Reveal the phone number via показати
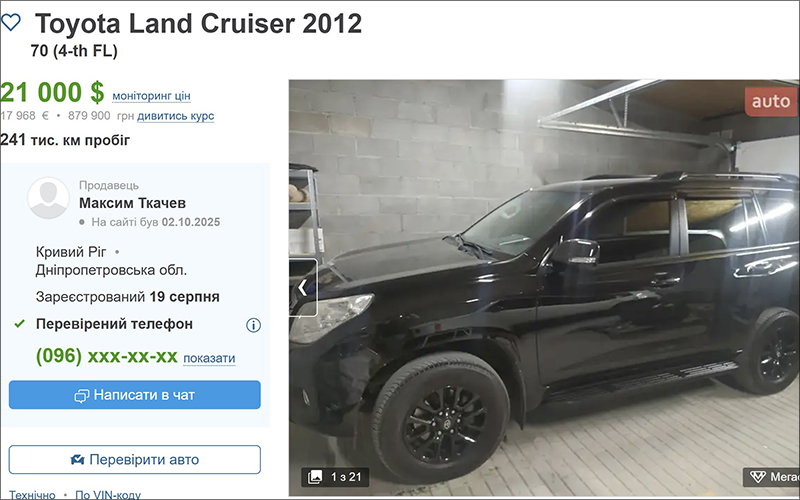 209,358
